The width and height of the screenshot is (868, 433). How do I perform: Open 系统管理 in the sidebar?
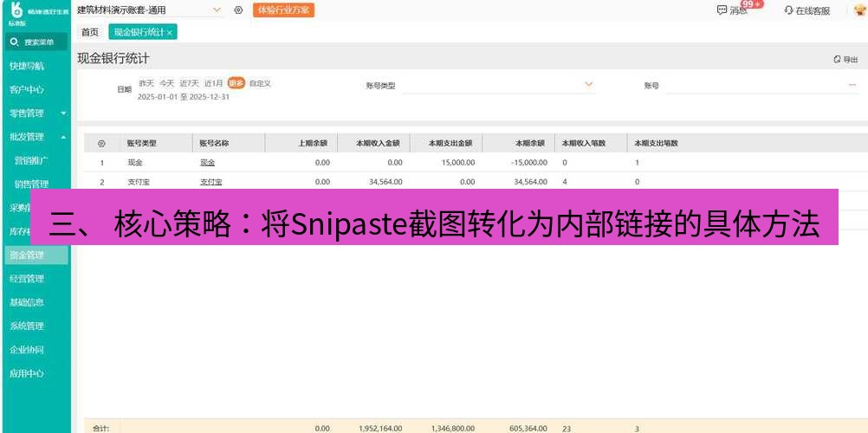click(x=27, y=326)
